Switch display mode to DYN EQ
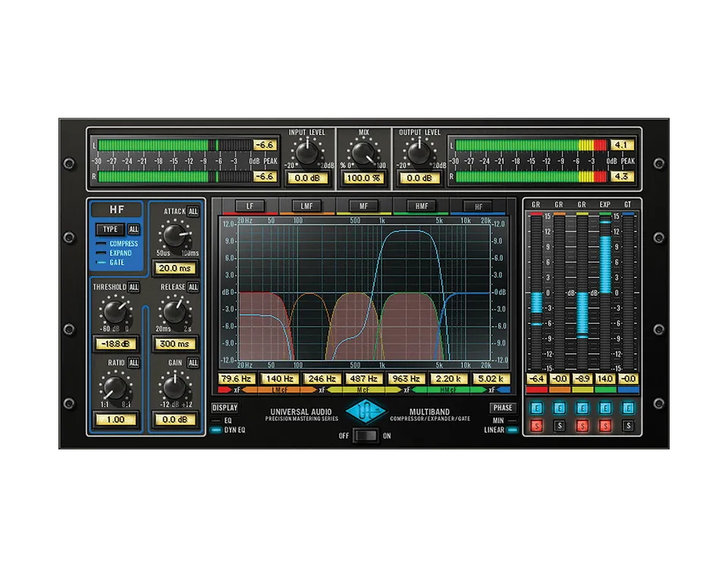The width and height of the screenshot is (728, 572). pyautogui.click(x=228, y=430)
